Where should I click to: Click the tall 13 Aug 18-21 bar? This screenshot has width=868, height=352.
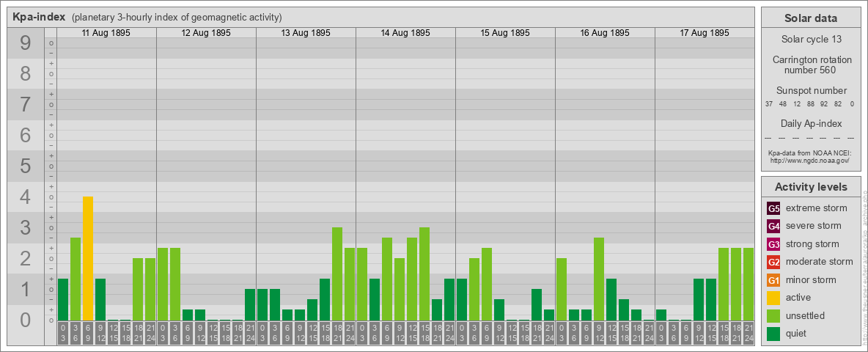click(x=337, y=274)
